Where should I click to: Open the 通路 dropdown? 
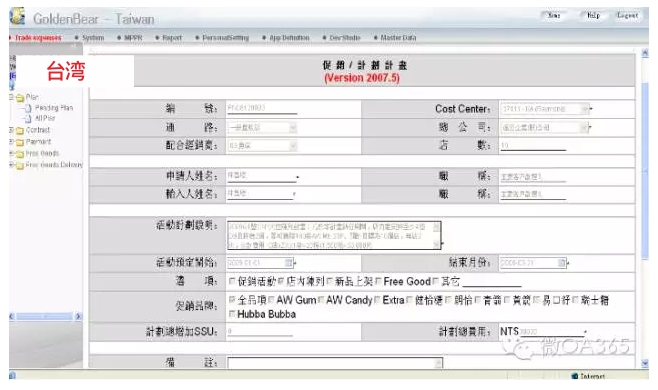click(x=292, y=127)
